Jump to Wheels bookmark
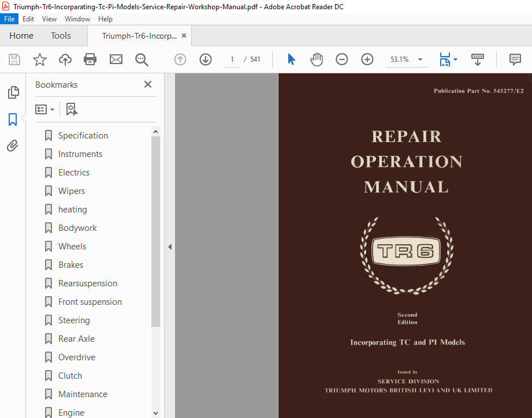 pos(72,247)
